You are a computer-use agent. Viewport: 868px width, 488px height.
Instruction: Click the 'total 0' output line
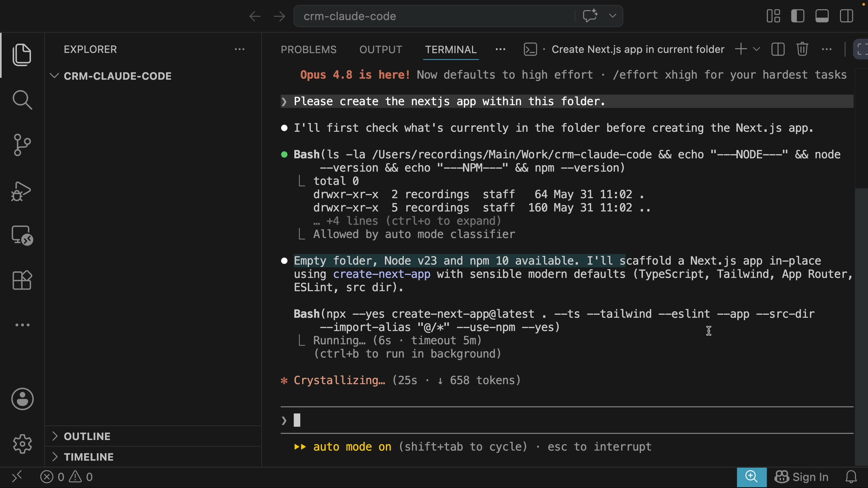pyautogui.click(x=336, y=181)
